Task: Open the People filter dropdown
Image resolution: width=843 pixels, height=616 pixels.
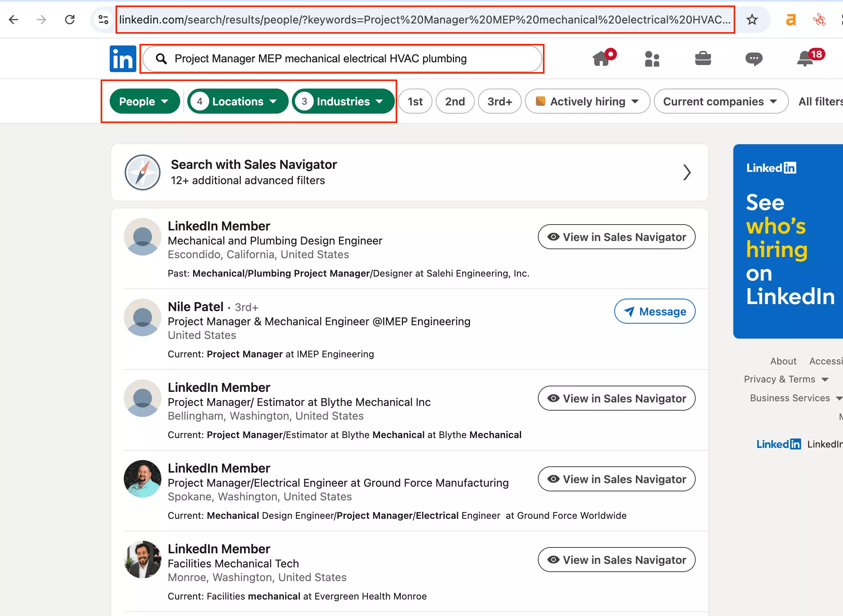Action: coord(145,101)
